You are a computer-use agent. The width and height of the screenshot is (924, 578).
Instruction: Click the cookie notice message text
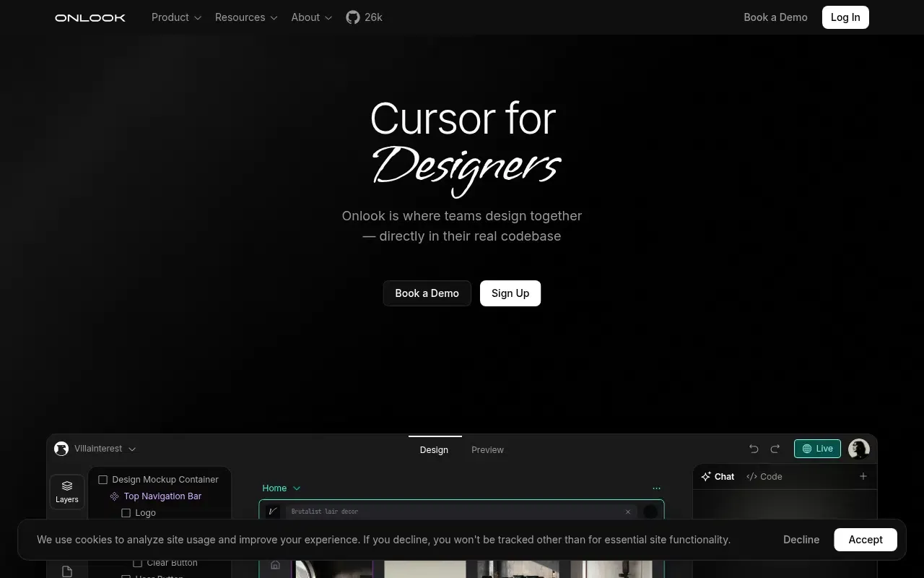pyautogui.click(x=384, y=540)
